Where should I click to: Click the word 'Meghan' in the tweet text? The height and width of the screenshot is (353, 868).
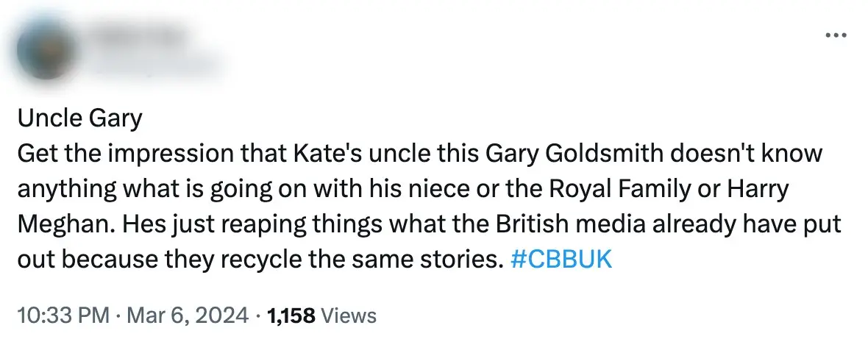click(59, 224)
